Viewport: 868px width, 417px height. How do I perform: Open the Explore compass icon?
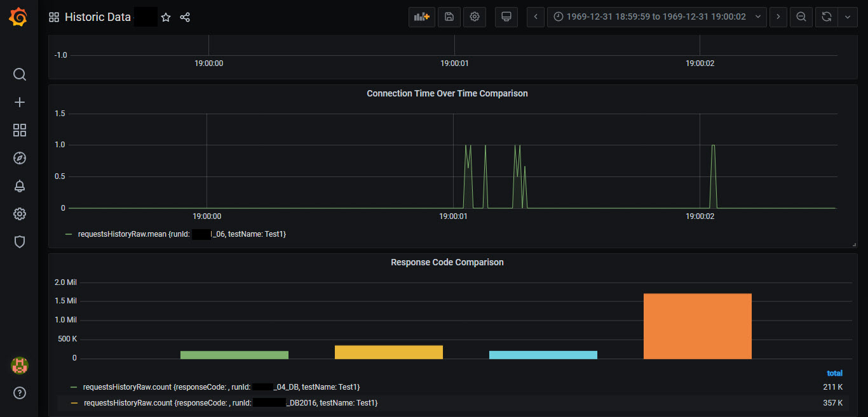[20, 158]
